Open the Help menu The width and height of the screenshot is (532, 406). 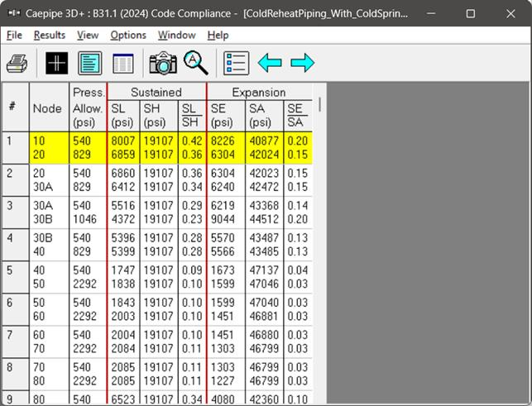[x=218, y=35]
